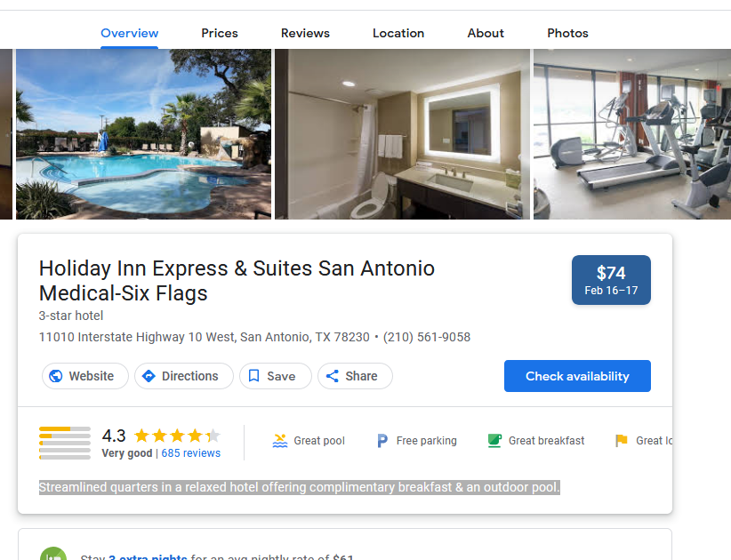731x560 pixels.
Task: Select the Great breakfast text label
Action: (x=546, y=441)
